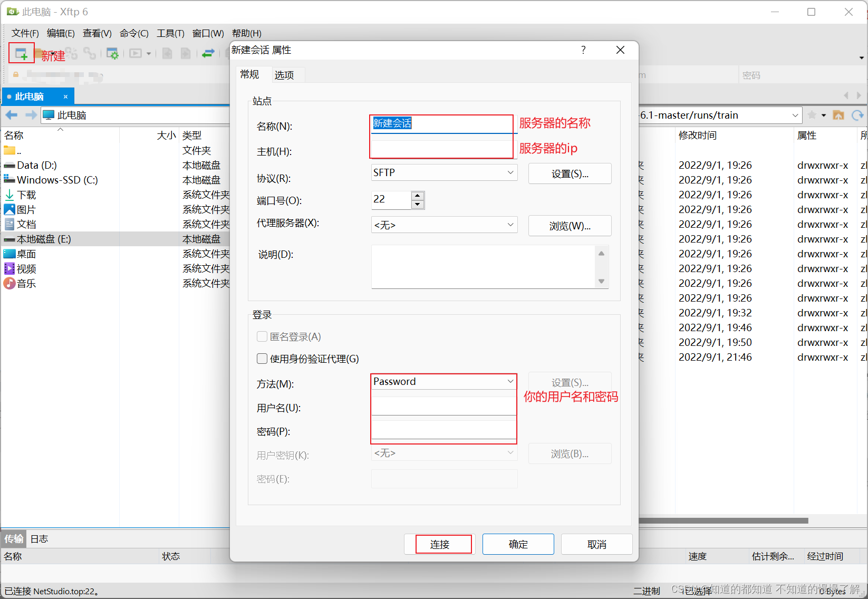Click the 密码(P) input field

point(444,430)
